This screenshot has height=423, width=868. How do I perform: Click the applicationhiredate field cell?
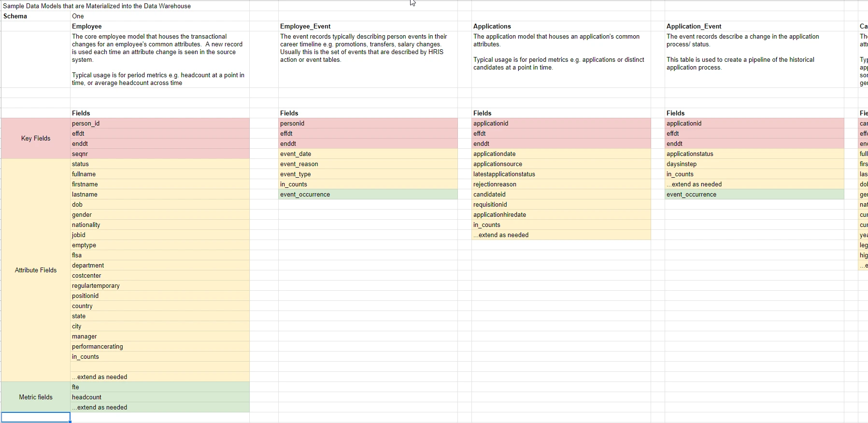tap(561, 214)
